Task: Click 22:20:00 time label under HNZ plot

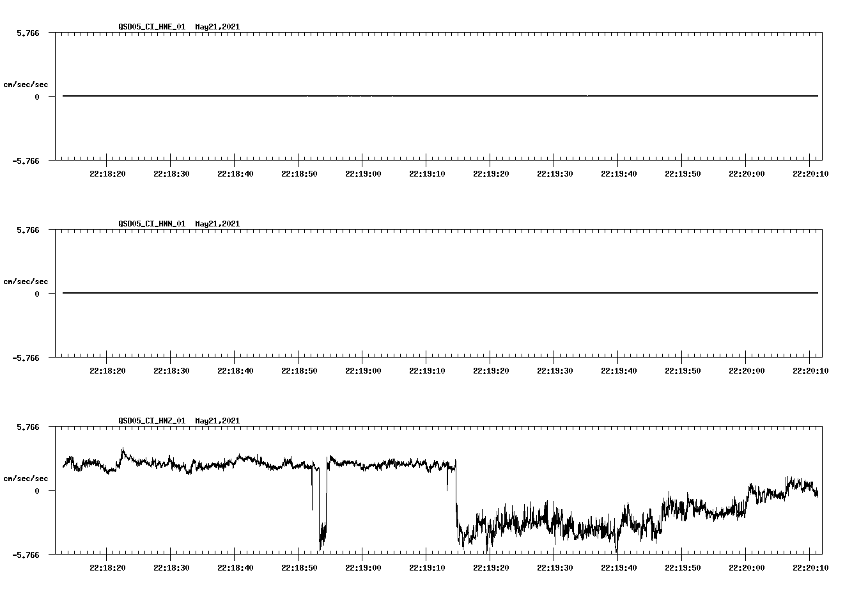Action: (747, 568)
